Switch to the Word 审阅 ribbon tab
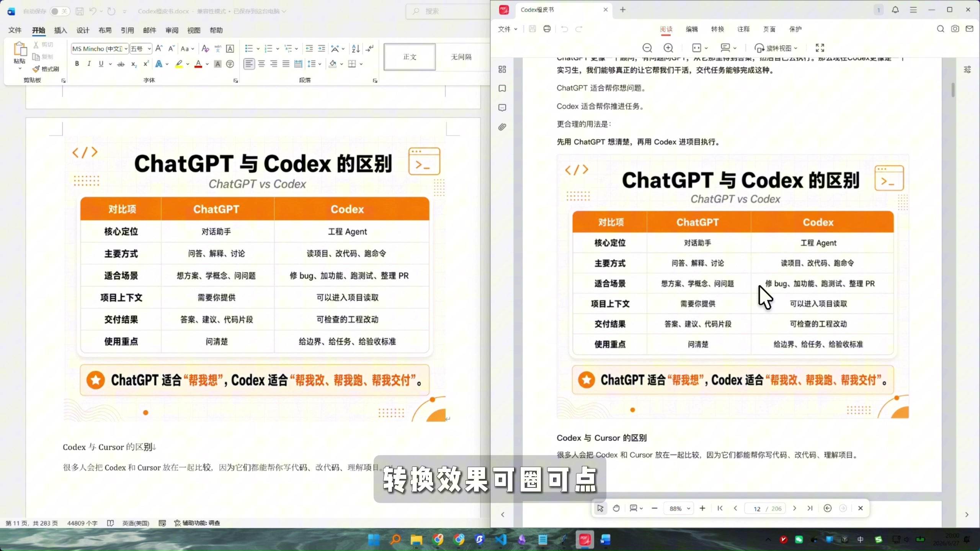This screenshot has height=551, width=980. point(172,30)
